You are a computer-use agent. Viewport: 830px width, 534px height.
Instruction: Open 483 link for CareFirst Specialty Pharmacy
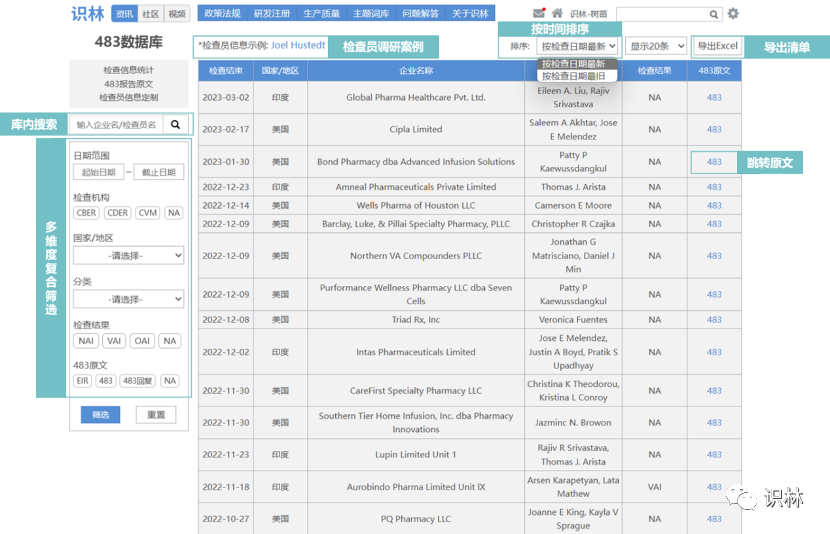(x=714, y=391)
